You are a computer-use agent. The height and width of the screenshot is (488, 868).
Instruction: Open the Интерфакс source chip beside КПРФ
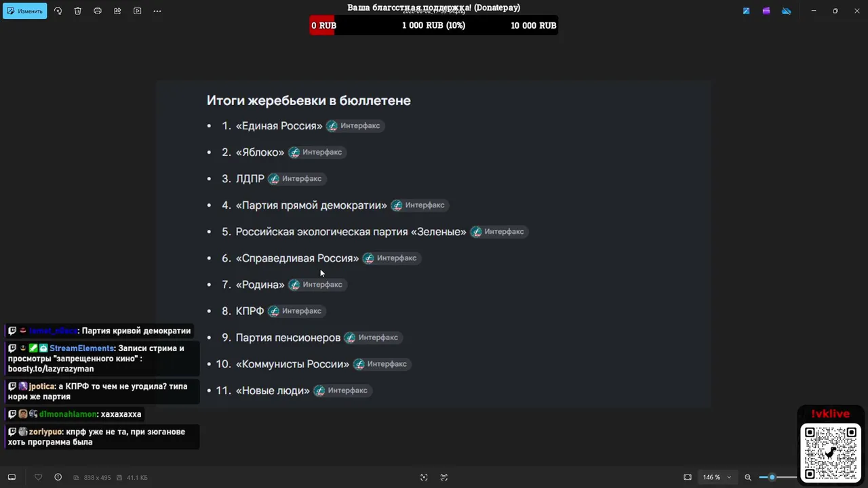point(296,311)
